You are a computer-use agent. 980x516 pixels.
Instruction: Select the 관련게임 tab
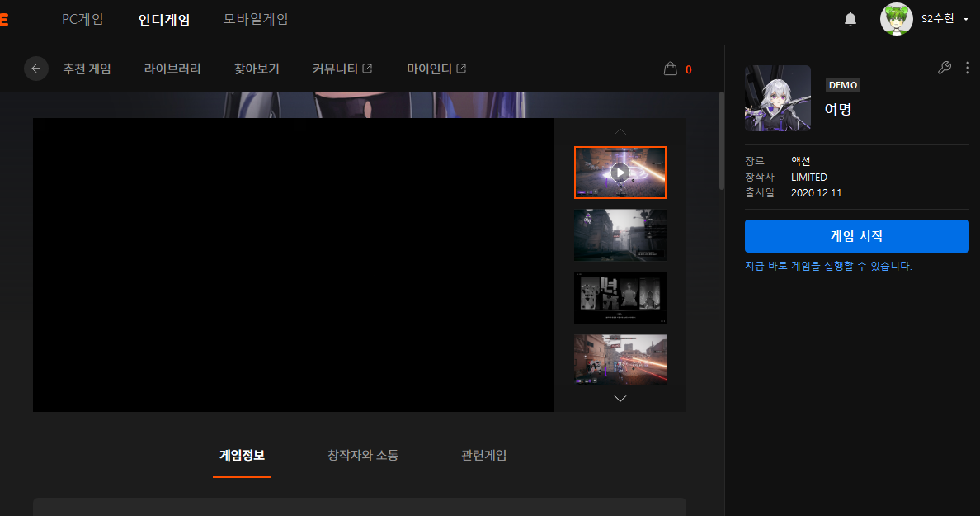(x=484, y=455)
